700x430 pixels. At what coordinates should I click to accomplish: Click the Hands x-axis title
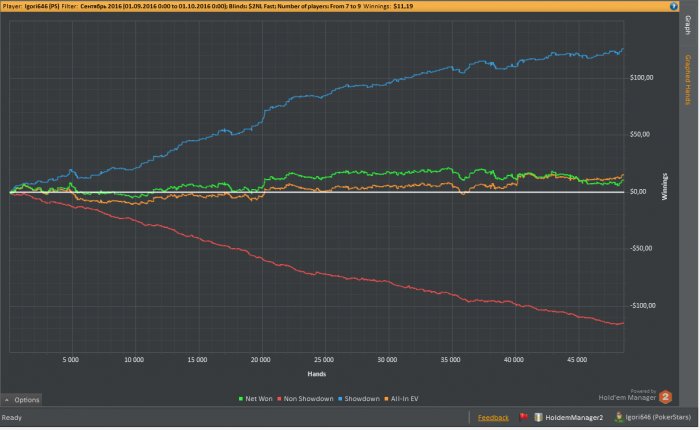[317, 374]
